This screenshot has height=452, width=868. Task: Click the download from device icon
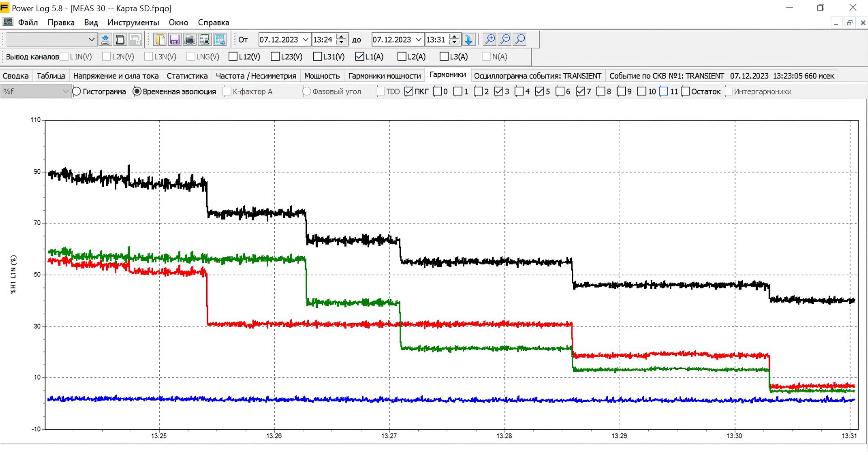click(105, 40)
